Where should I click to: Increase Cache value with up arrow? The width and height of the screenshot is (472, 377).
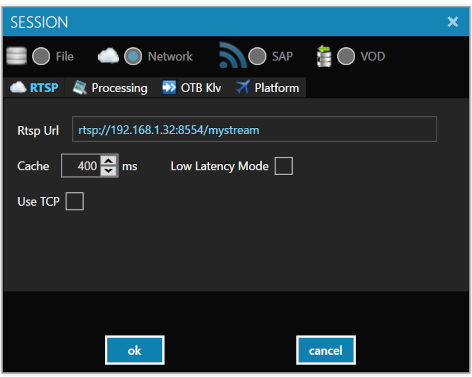click(x=109, y=161)
